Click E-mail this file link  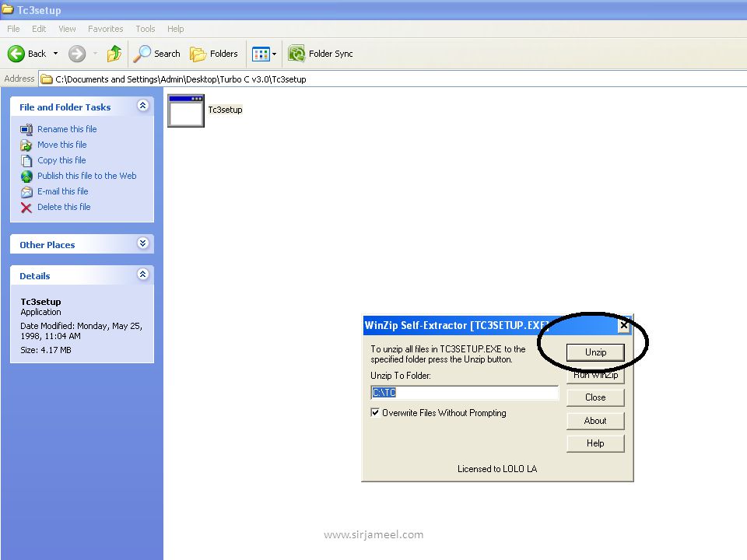click(63, 191)
